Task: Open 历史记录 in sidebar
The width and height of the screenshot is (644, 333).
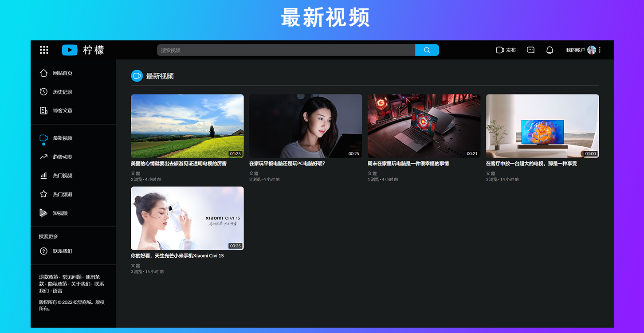Action: [x=63, y=92]
